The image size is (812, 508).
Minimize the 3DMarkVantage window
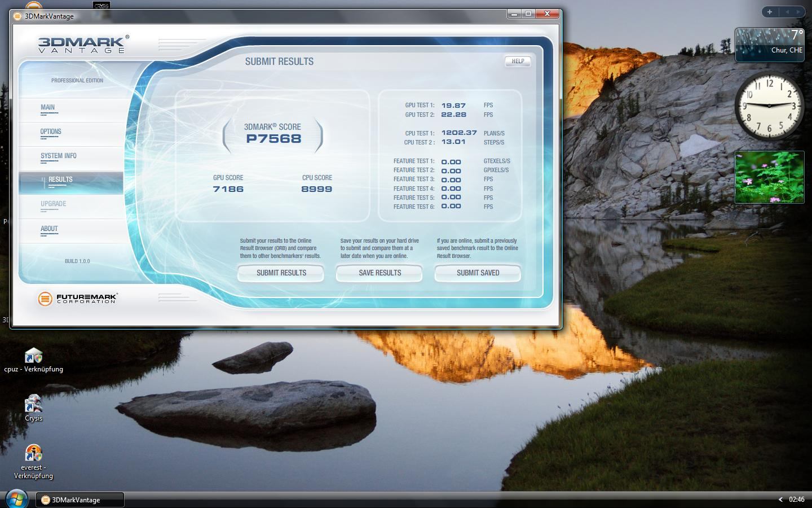514,14
